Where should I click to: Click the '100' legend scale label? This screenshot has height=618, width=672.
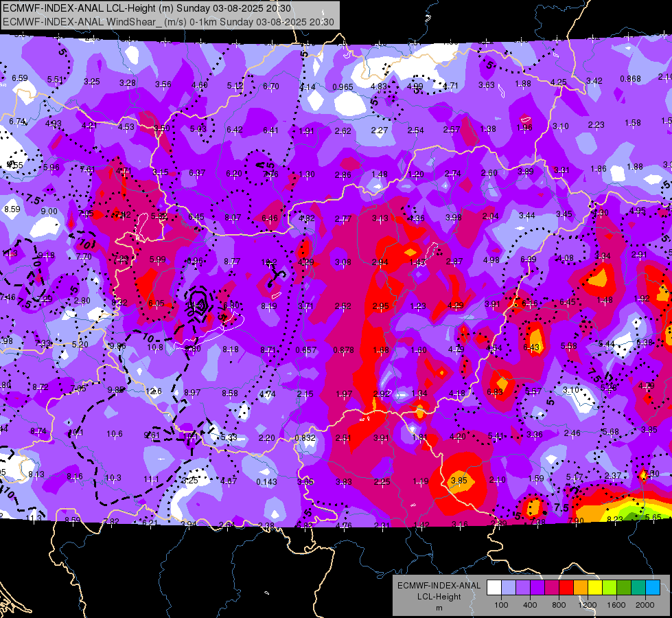(x=502, y=605)
